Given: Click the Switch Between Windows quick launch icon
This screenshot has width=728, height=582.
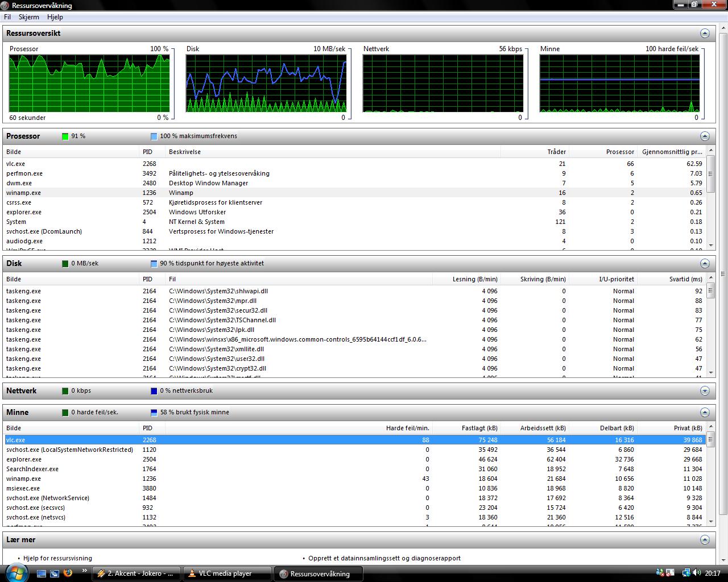Looking at the screenshot, I should tap(55, 573).
